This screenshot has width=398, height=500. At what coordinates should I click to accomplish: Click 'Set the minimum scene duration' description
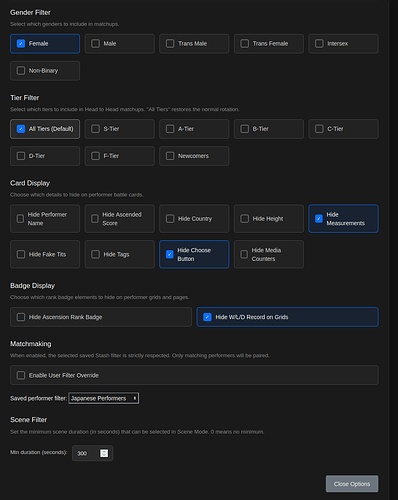137,432
